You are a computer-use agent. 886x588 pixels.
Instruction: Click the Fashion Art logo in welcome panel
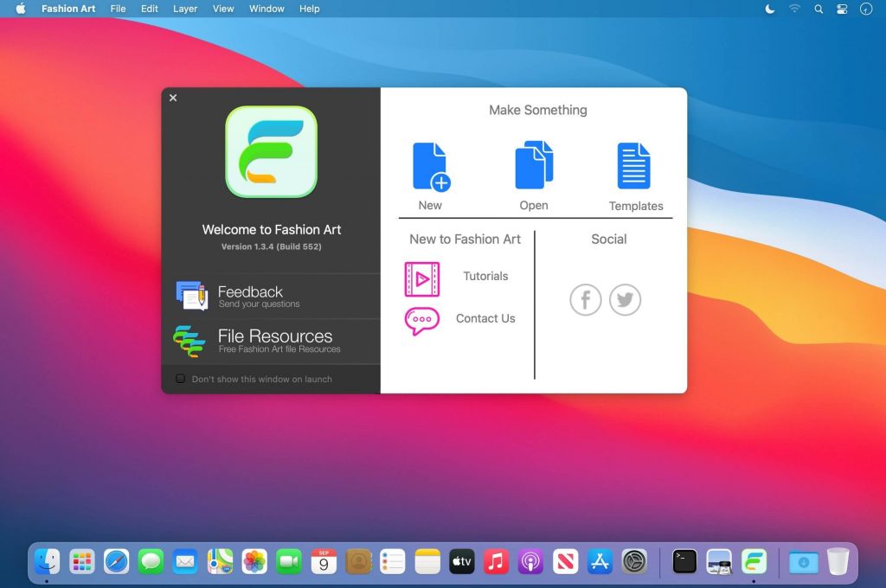click(x=271, y=151)
